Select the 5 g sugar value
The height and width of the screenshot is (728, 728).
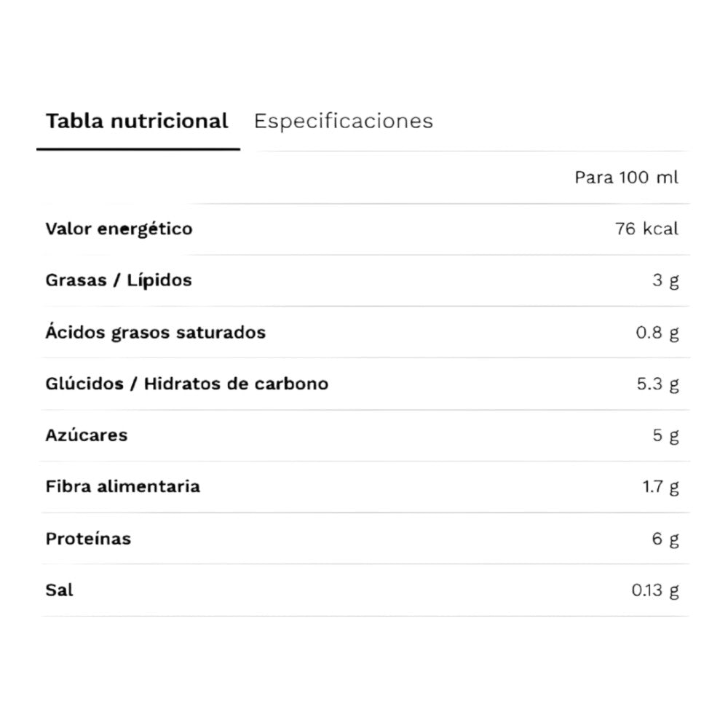pos(665,436)
